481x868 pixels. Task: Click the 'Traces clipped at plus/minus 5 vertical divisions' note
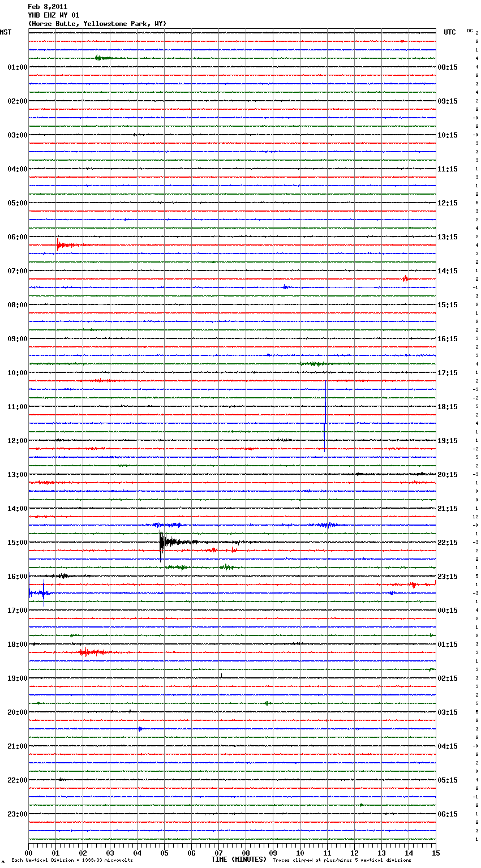click(x=342, y=860)
